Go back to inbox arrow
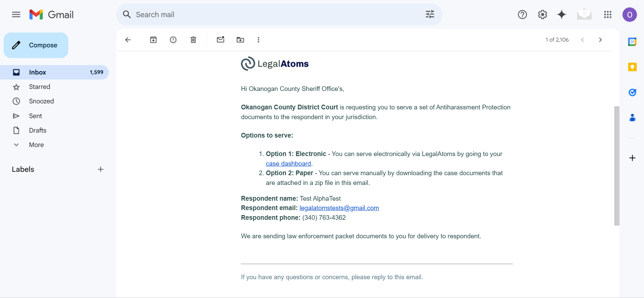 click(x=128, y=40)
